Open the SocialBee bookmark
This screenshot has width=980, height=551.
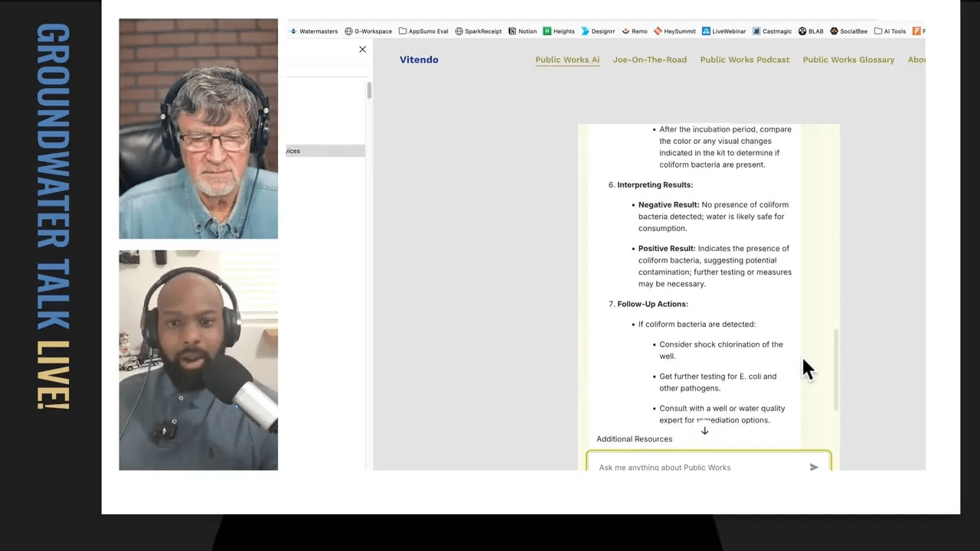click(x=848, y=31)
